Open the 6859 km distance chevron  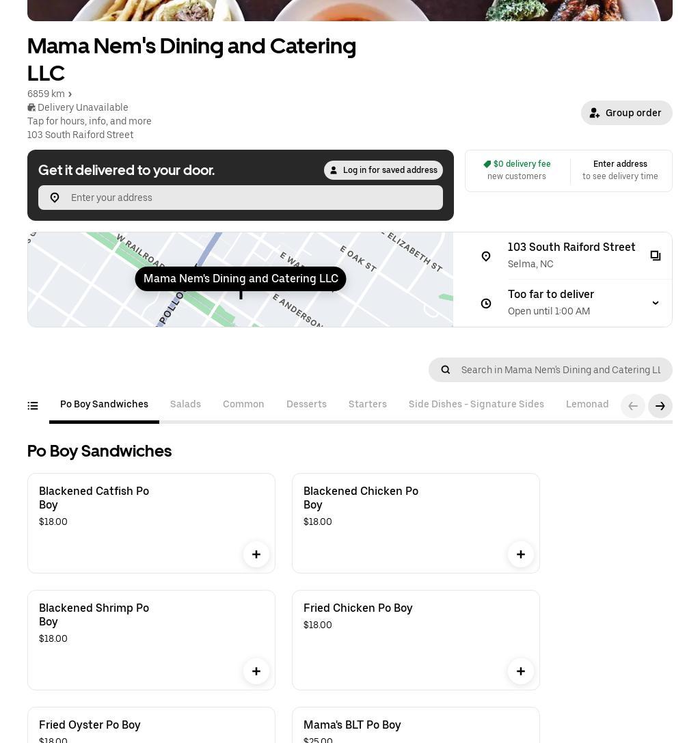coord(70,94)
